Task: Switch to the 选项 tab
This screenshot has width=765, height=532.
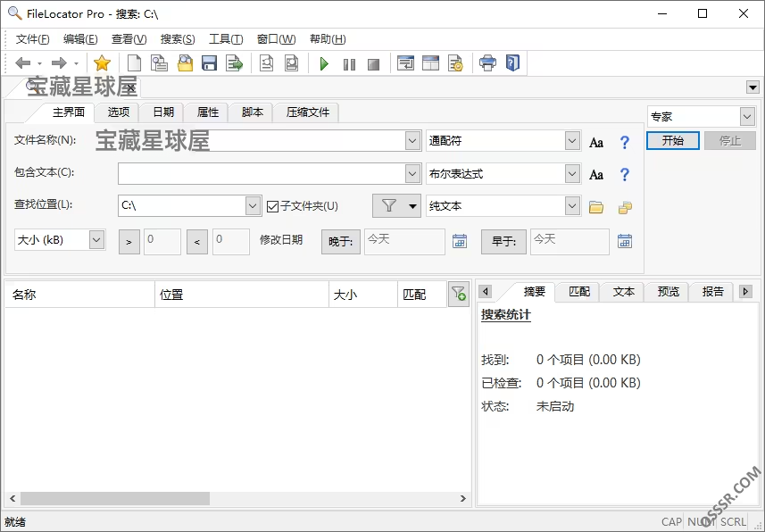Action: click(x=118, y=112)
